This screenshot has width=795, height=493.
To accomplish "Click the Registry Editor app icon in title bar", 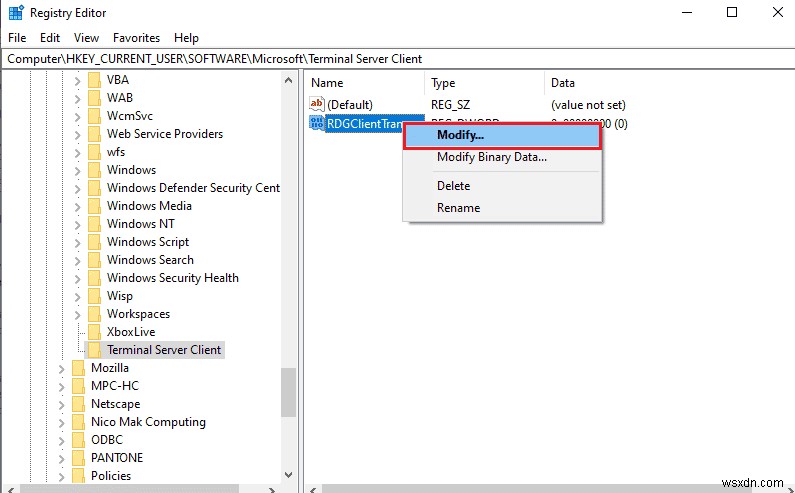I will pos(16,12).
